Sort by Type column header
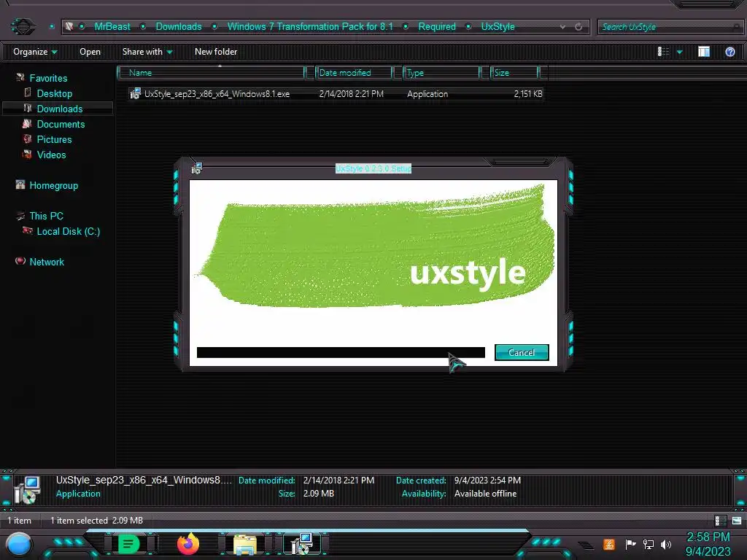Image resolution: width=747 pixels, height=560 pixels. [x=442, y=73]
